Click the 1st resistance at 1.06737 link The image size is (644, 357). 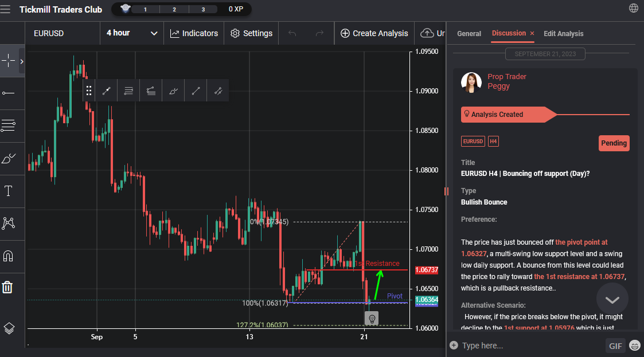point(579,277)
